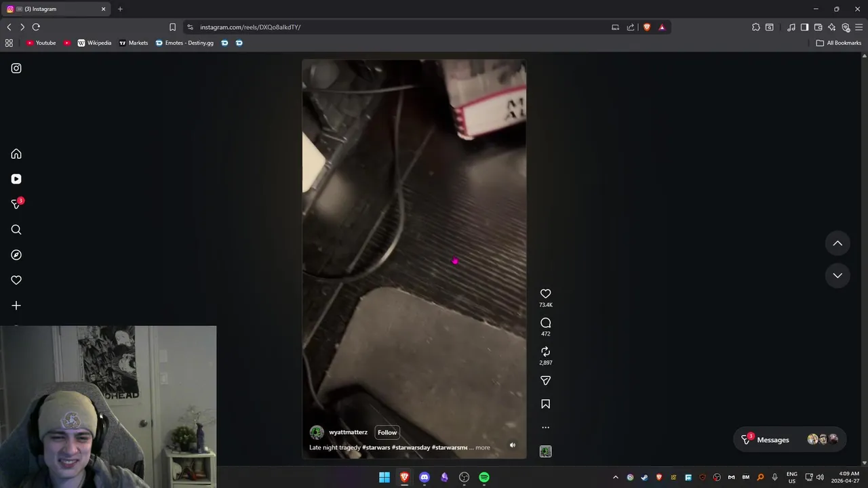Open the Windows Start menu
This screenshot has height=488, width=868.
click(384, 477)
